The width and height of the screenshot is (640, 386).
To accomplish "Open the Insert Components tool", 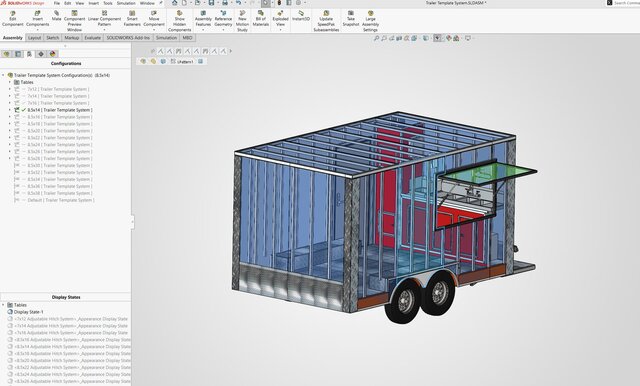I will point(38,19).
